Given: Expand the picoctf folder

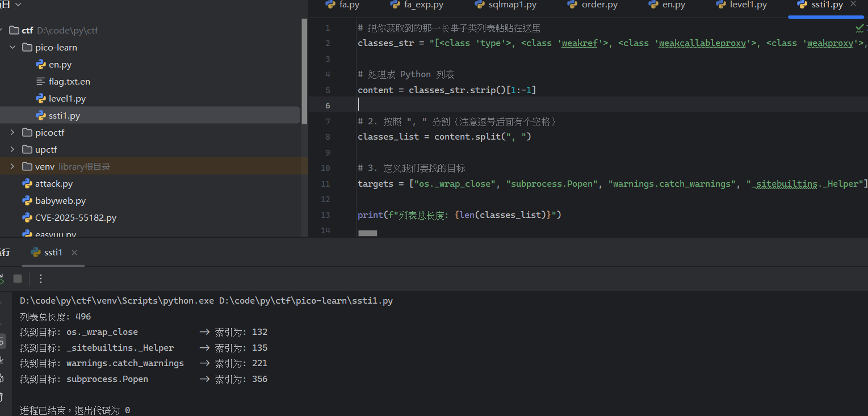Looking at the screenshot, I should (12, 133).
